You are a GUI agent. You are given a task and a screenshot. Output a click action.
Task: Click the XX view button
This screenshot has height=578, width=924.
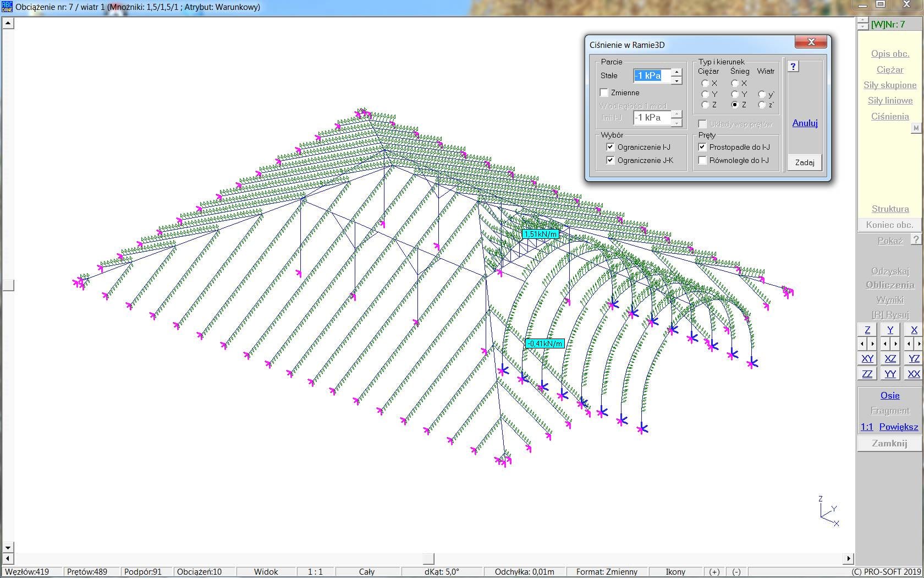[x=914, y=374]
